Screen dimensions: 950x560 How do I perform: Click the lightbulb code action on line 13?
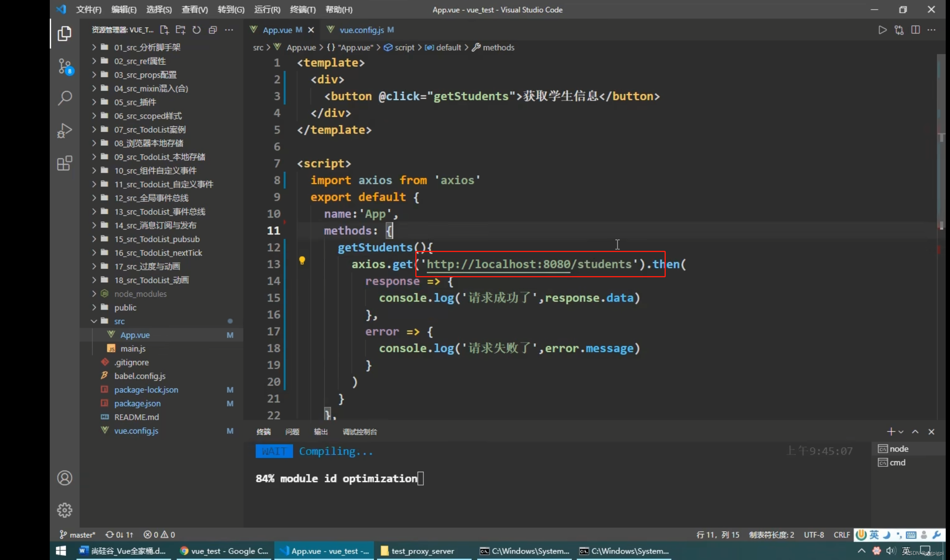tap(302, 261)
